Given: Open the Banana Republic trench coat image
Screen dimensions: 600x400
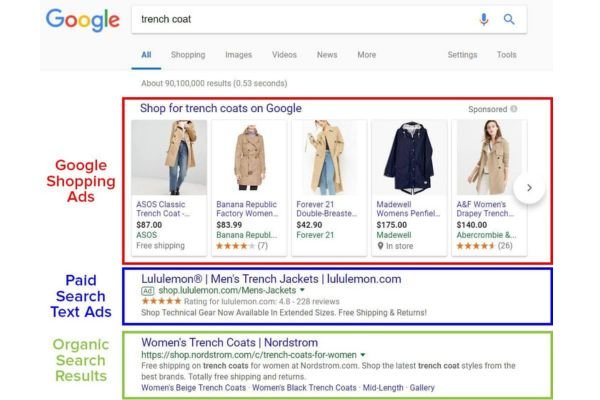Looking at the screenshot, I should pos(249,157).
